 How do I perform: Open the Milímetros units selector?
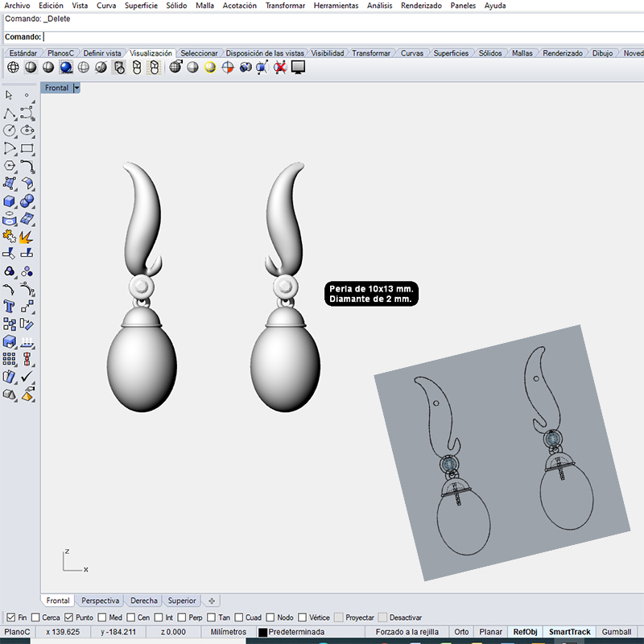click(228, 632)
